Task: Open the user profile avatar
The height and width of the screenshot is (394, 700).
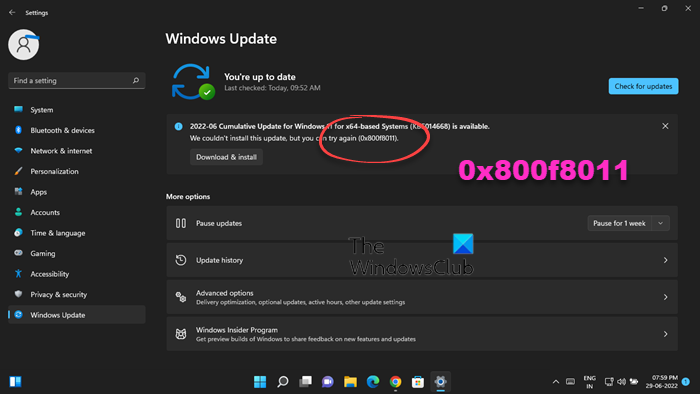Action: pyautogui.click(x=24, y=45)
